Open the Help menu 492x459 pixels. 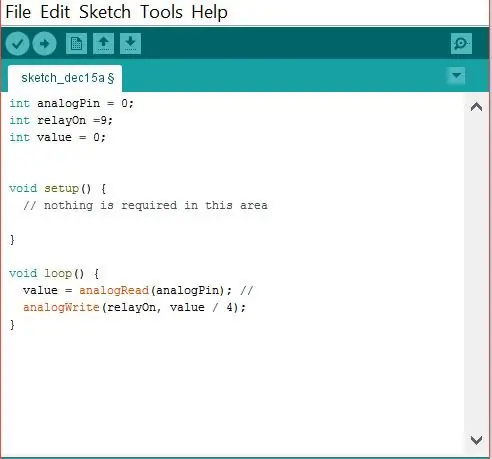(209, 12)
